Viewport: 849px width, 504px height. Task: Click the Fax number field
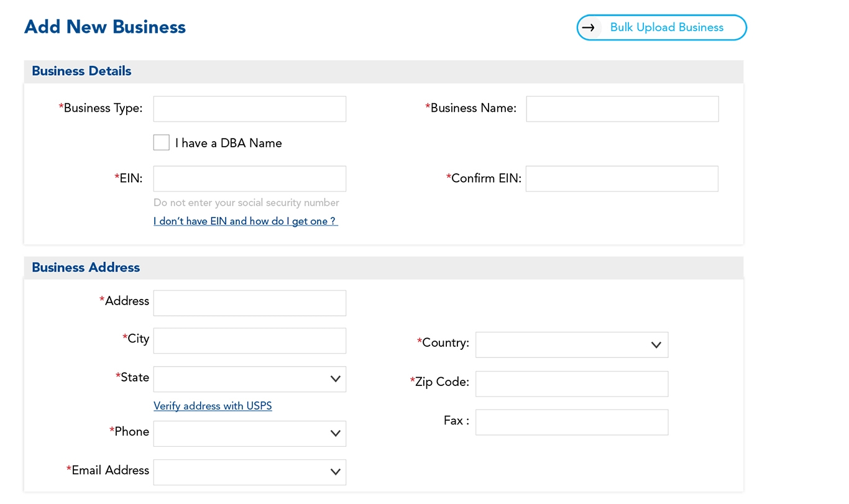pos(571,423)
